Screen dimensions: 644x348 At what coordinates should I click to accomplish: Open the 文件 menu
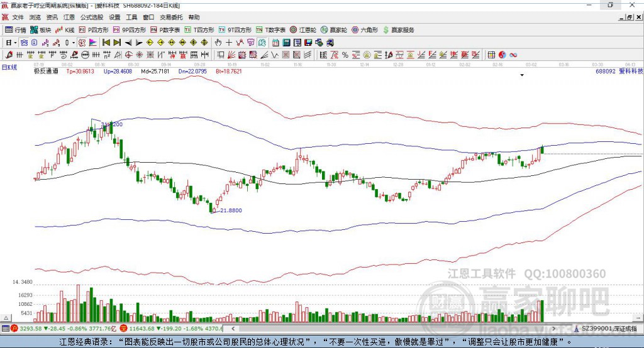pos(18,17)
